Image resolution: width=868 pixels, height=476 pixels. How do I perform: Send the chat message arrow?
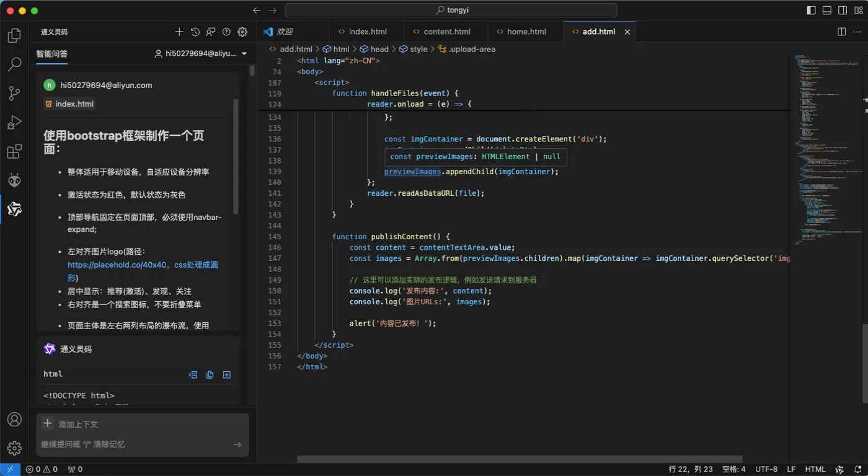pos(237,444)
